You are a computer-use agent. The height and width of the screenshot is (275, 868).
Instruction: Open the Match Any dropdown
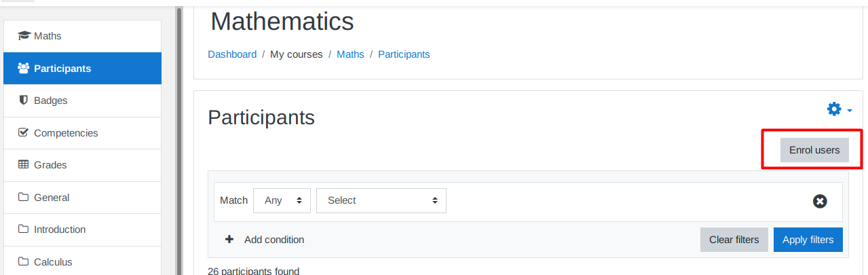tap(282, 200)
